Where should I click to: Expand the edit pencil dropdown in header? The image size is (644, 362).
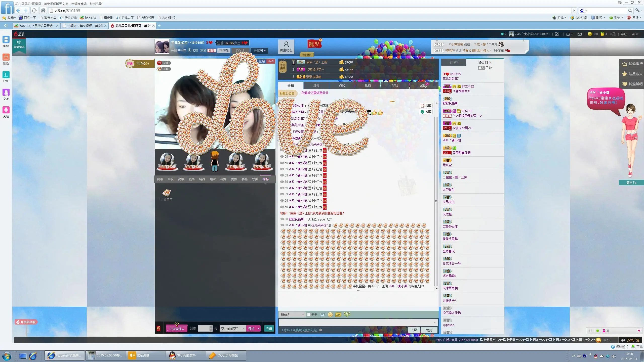pyautogui.click(x=558, y=34)
